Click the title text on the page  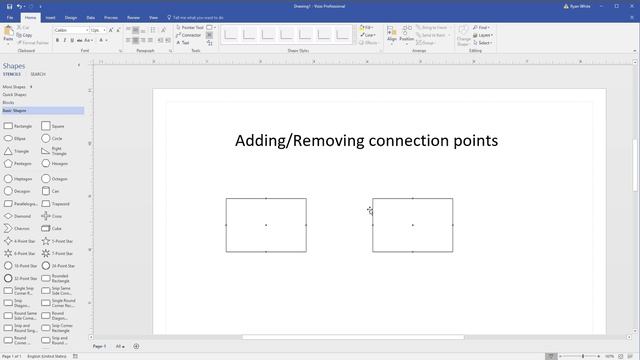tap(366, 141)
